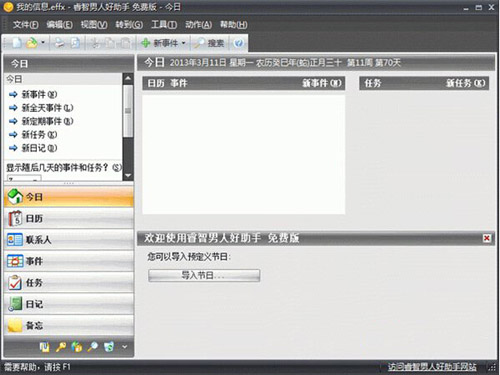Click the 新日记(D) link
The height and width of the screenshot is (375, 500).
click(39, 148)
